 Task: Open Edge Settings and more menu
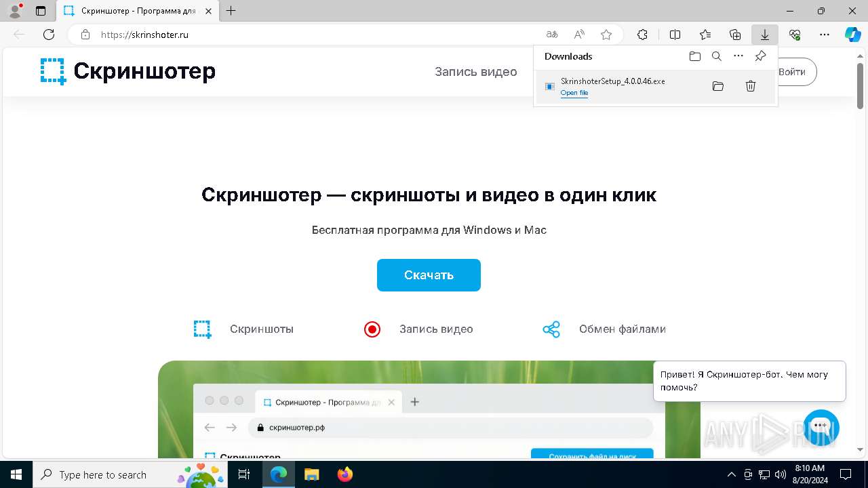tap(825, 35)
